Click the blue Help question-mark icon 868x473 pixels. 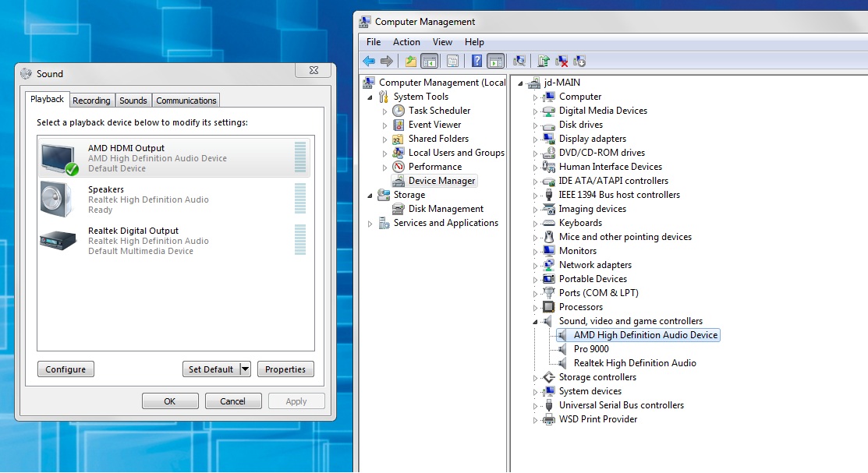(477, 61)
